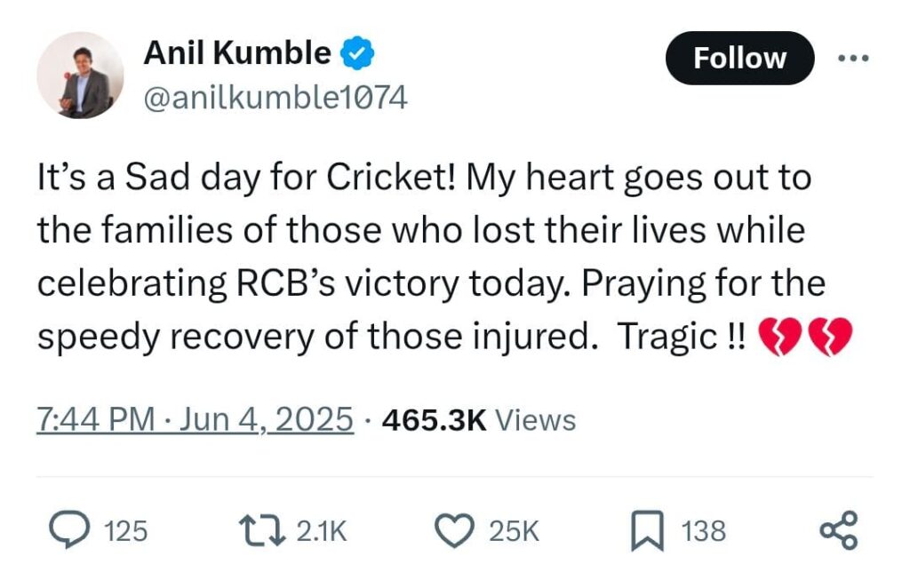Bookmark the tweet using the bookmark icon
This screenshot has width=910, height=588.
pyautogui.click(x=647, y=530)
